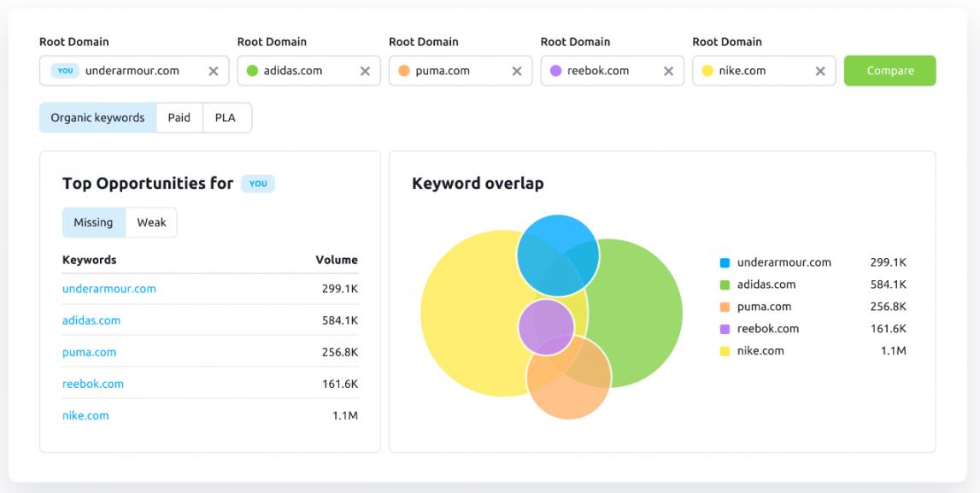Click the green Compare button
Viewport: 980px width, 493px height.
pyautogui.click(x=889, y=71)
